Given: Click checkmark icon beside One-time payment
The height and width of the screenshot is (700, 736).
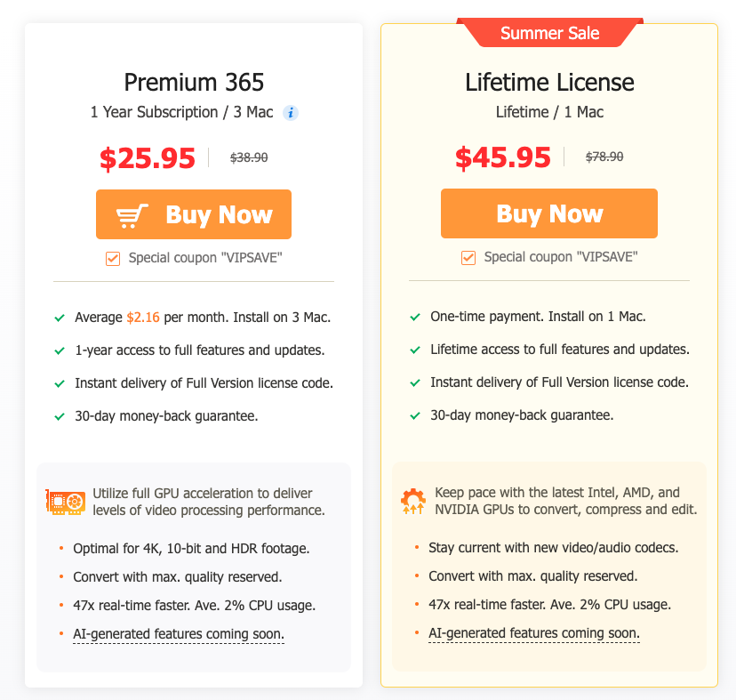Looking at the screenshot, I should 415,318.
